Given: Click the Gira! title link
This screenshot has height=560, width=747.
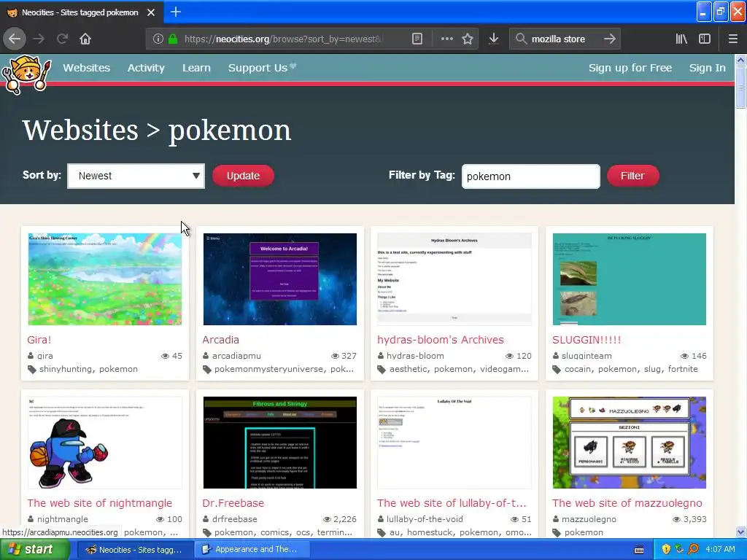Looking at the screenshot, I should point(39,340).
